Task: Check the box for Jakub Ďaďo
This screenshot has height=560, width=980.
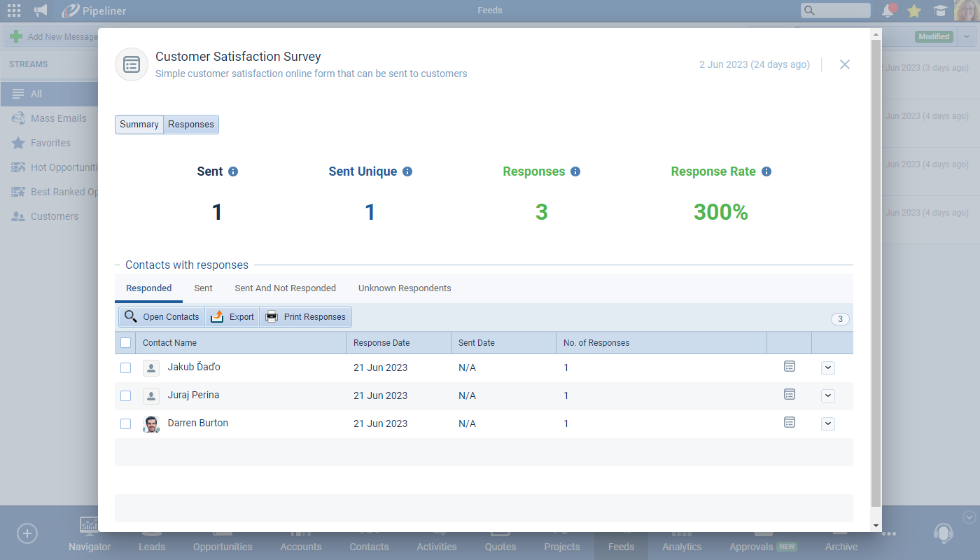Action: point(126,367)
